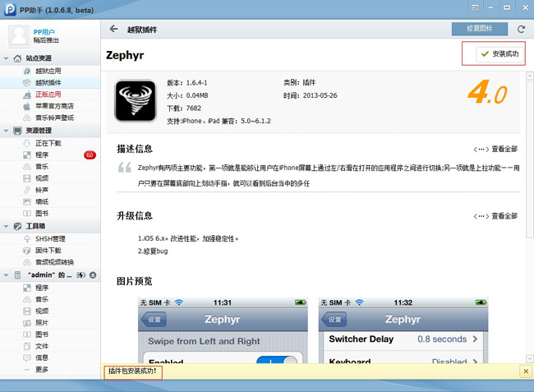Select 越狱应用 in the sidebar
The width and height of the screenshot is (534, 392).
click(48, 71)
